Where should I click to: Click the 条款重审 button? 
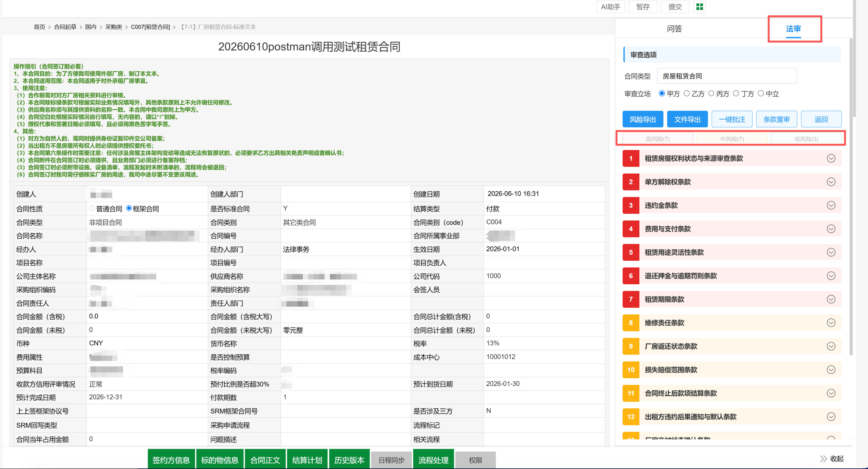click(x=776, y=119)
